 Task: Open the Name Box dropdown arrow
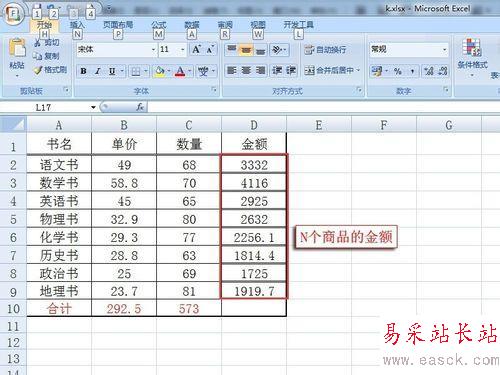tap(93, 107)
